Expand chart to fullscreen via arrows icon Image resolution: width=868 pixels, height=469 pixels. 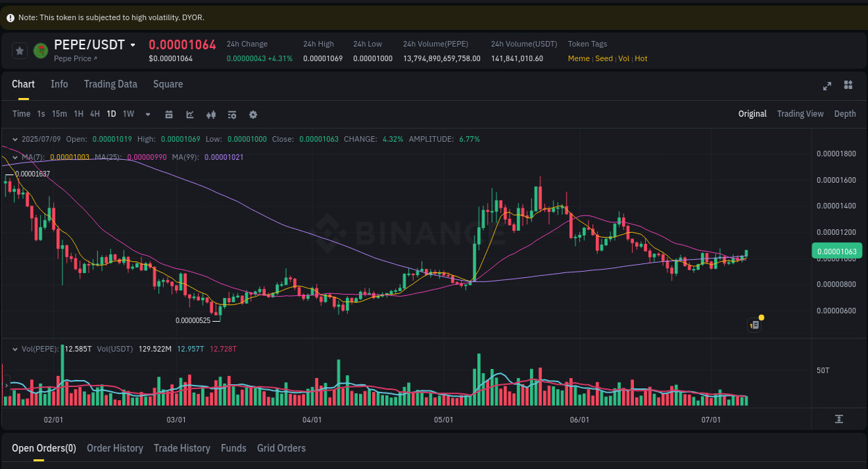[827, 85]
